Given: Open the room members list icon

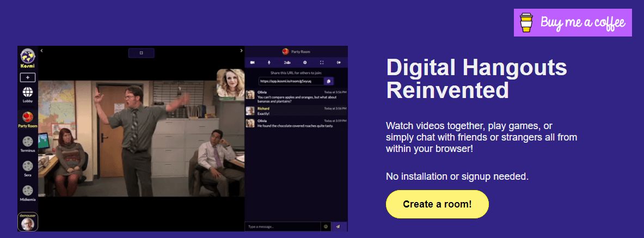Looking at the screenshot, I should tap(287, 63).
